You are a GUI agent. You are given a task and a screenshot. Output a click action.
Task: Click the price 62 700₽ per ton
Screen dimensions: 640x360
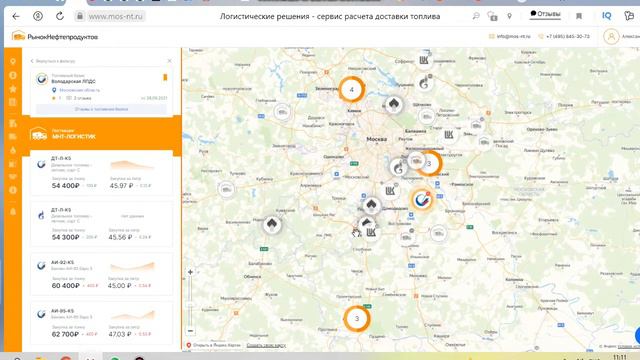click(x=65, y=334)
